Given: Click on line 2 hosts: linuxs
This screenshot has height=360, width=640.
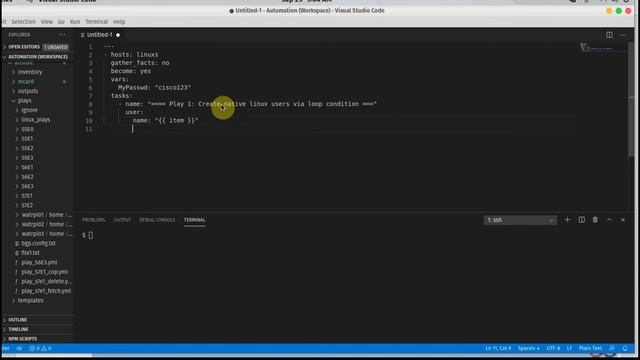Looking at the screenshot, I should pos(134,55).
